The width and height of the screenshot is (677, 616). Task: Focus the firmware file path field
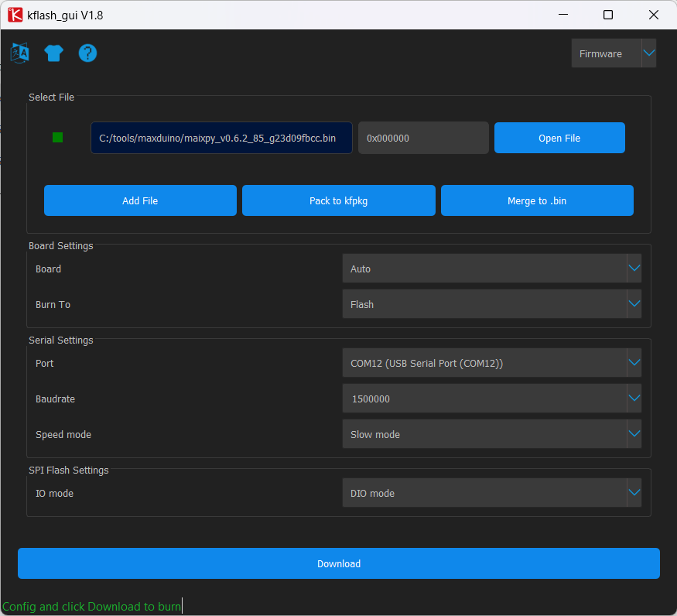click(221, 138)
